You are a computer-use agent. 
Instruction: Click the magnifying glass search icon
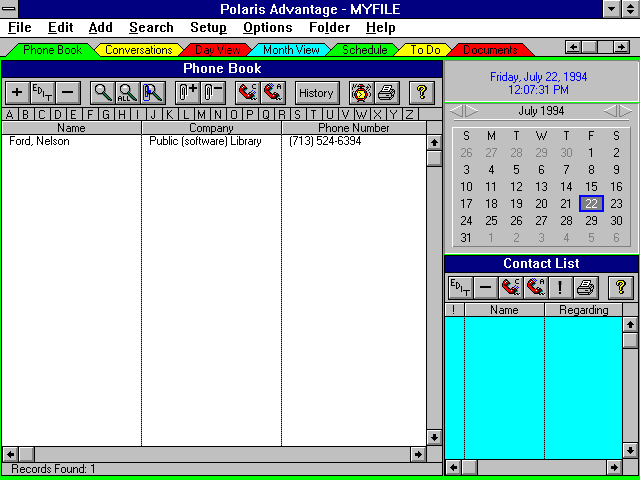103,93
